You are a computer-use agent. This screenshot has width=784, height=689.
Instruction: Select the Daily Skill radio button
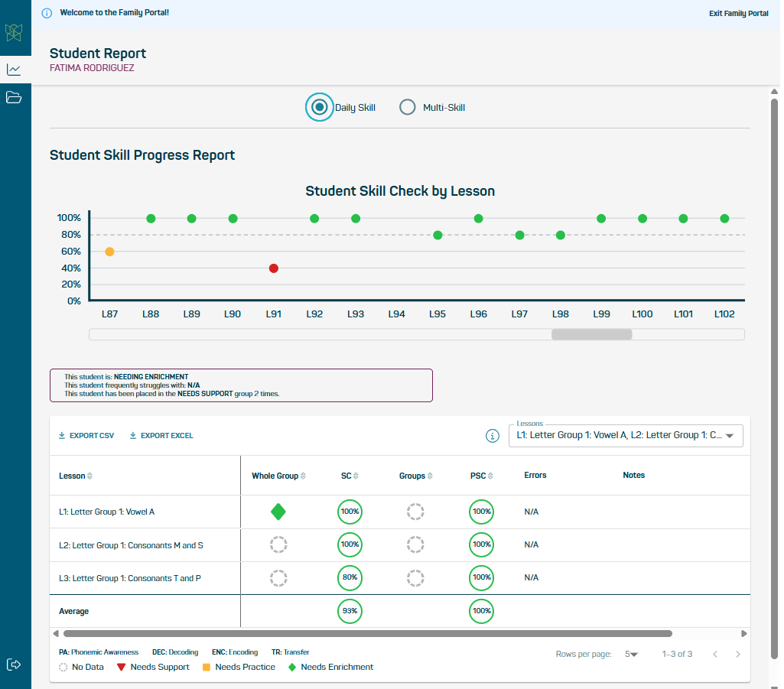click(319, 107)
